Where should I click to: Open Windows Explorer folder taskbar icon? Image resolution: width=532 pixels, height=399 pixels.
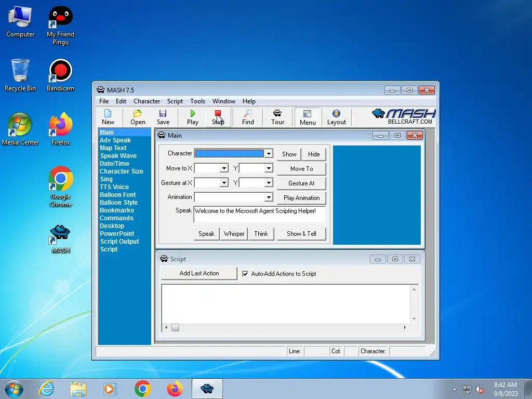click(78, 389)
